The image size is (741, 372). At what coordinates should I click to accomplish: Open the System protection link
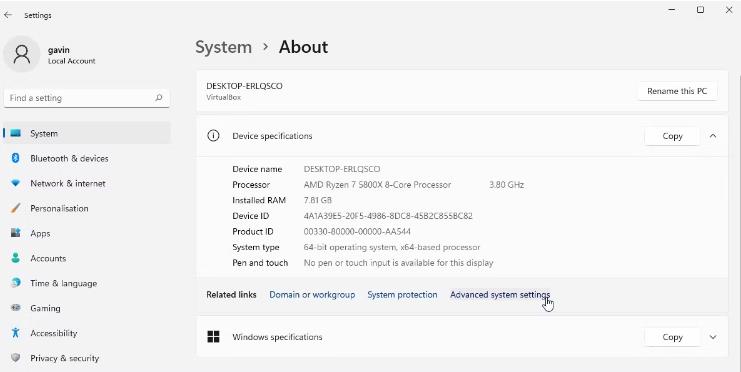(402, 294)
